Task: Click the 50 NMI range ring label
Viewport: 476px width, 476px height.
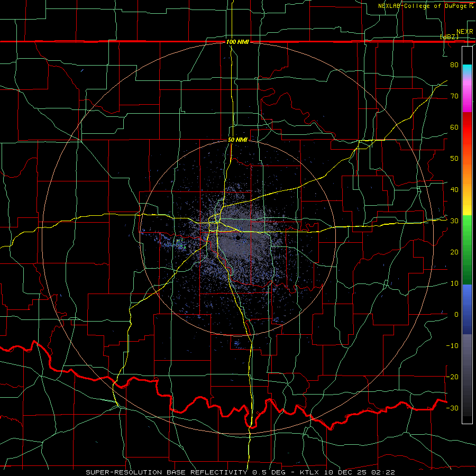Action: pyautogui.click(x=237, y=140)
